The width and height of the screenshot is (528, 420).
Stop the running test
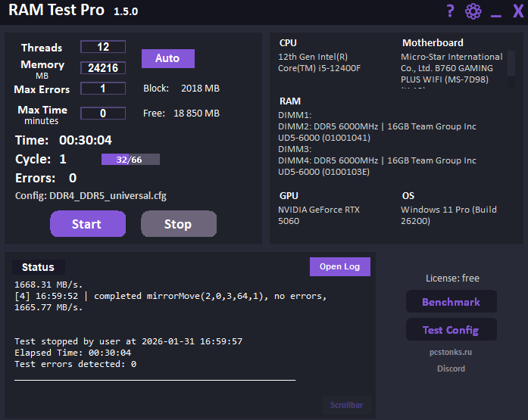(178, 224)
